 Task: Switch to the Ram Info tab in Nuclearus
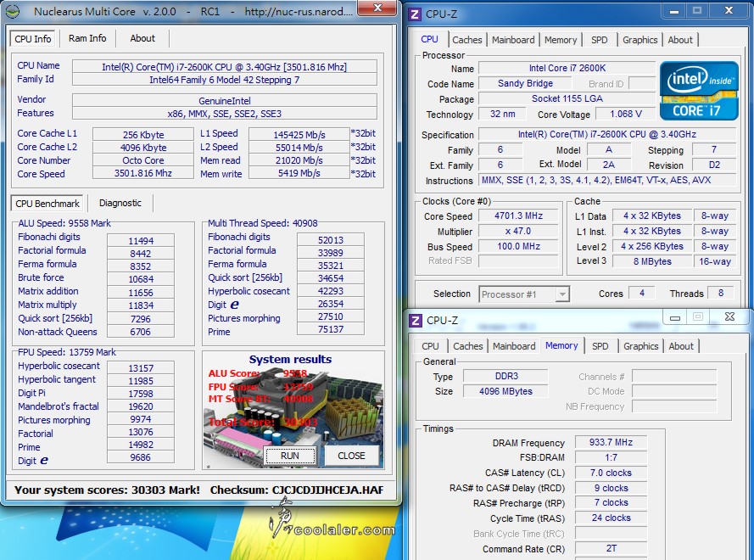pyautogui.click(x=87, y=38)
